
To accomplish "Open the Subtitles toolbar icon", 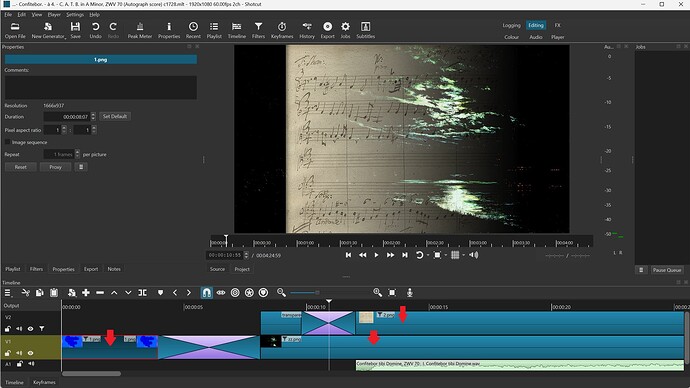I will point(365,30).
